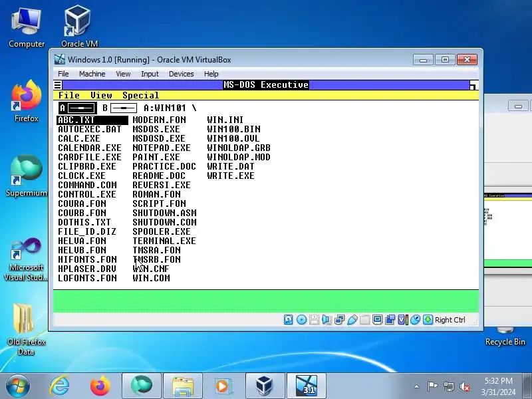Open Old Firefox Data folder
The height and width of the screenshot is (399, 532).
pyautogui.click(x=26, y=329)
